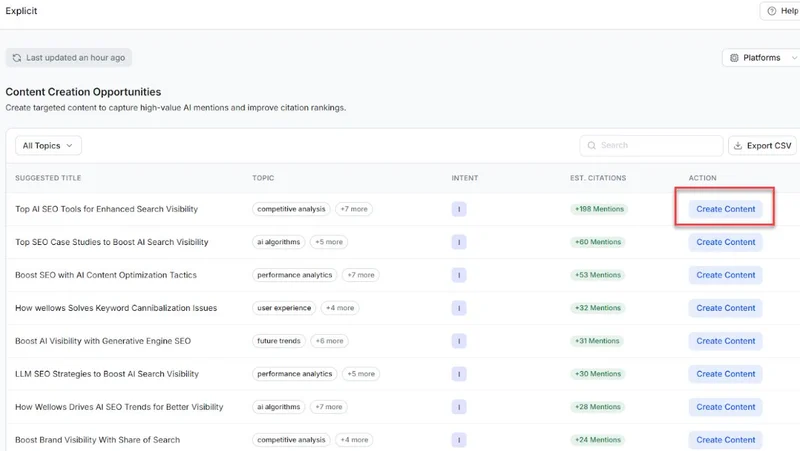Viewport: 800px width, 451px height.
Task: Open the All Topics filter dropdown
Action: pyautogui.click(x=48, y=146)
